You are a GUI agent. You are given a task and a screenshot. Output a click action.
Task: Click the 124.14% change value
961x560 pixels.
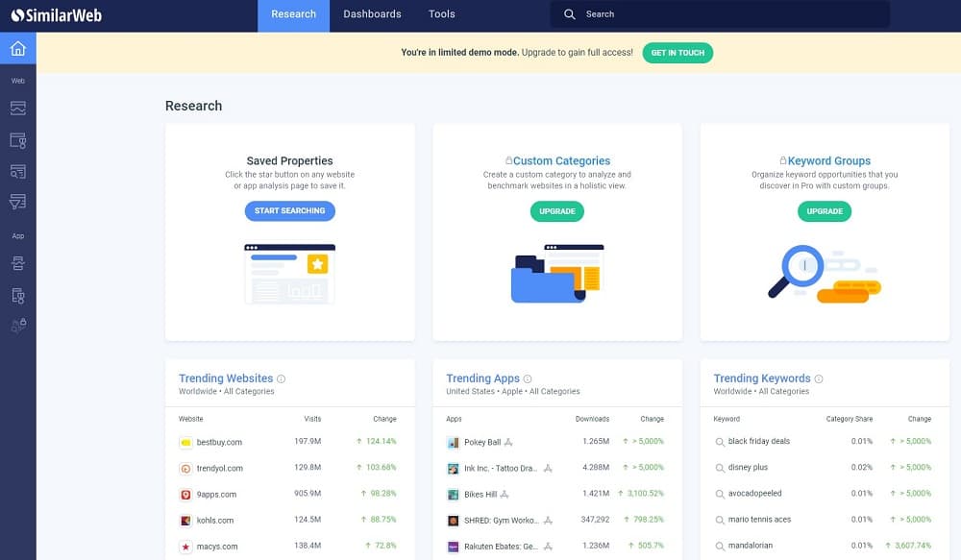pyautogui.click(x=382, y=441)
